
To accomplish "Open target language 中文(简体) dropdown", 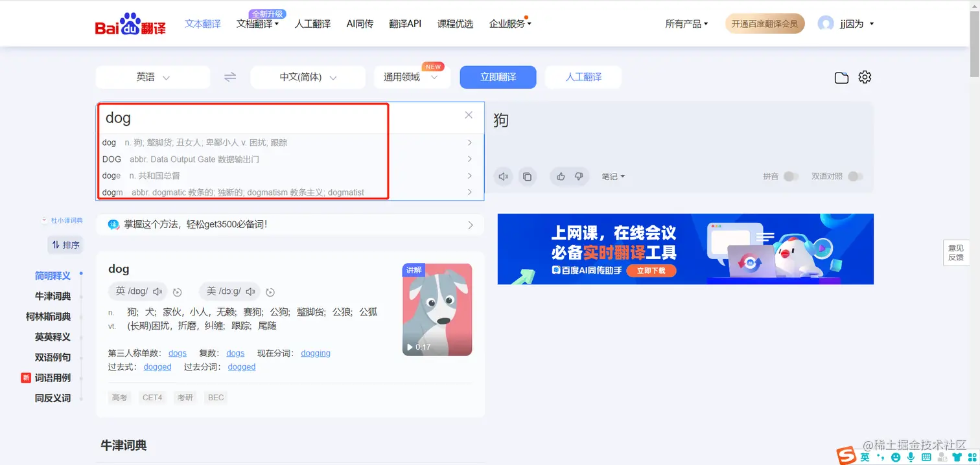I will coord(308,77).
